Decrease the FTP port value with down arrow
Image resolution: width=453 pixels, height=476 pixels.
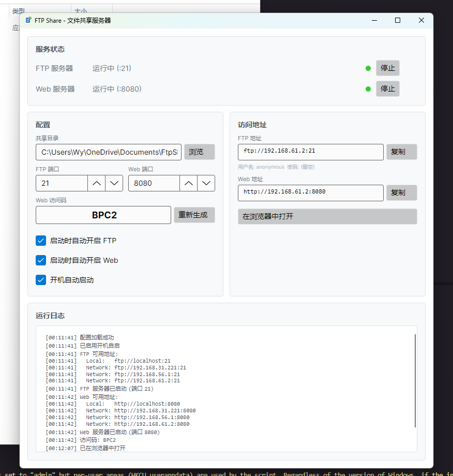114,183
